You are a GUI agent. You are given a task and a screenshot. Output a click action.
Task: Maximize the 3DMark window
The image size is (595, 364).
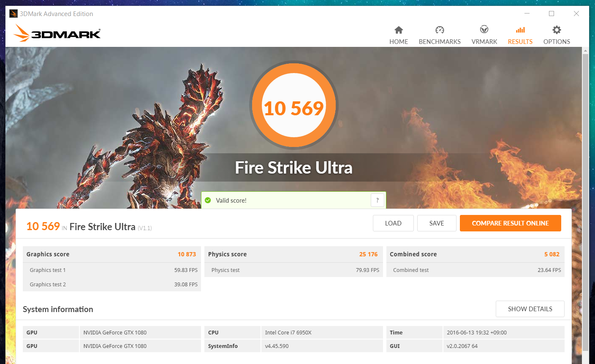tap(552, 14)
